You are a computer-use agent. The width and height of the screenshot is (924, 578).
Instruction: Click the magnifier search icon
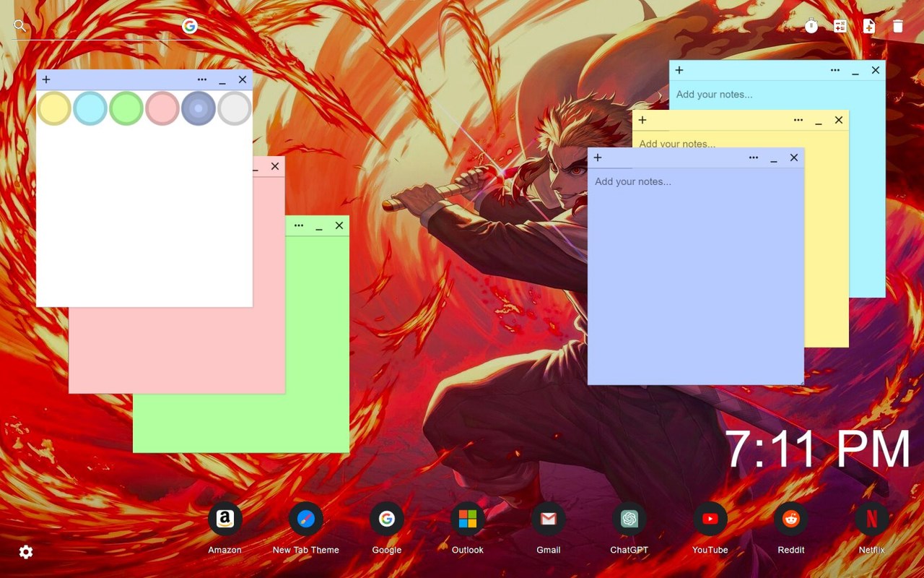tap(20, 26)
